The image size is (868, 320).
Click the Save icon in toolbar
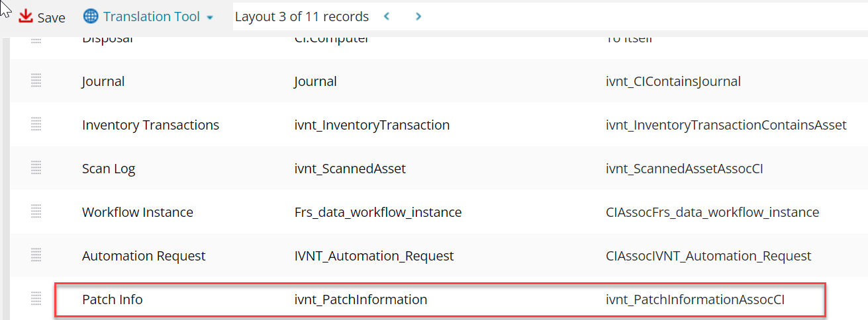[26, 17]
